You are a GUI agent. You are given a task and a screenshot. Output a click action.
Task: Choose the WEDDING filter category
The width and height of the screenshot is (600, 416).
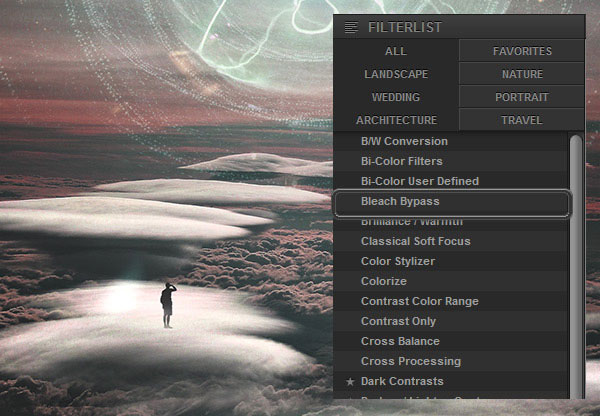(x=395, y=97)
